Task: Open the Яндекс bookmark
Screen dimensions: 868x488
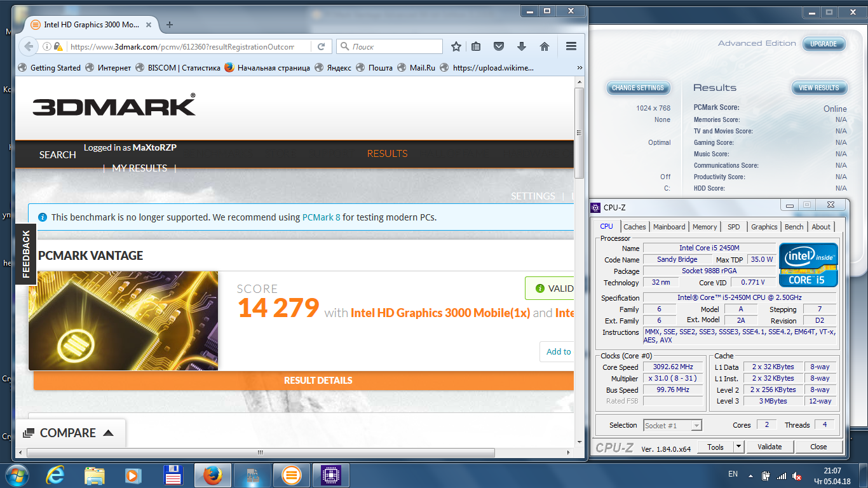Action: [333, 68]
